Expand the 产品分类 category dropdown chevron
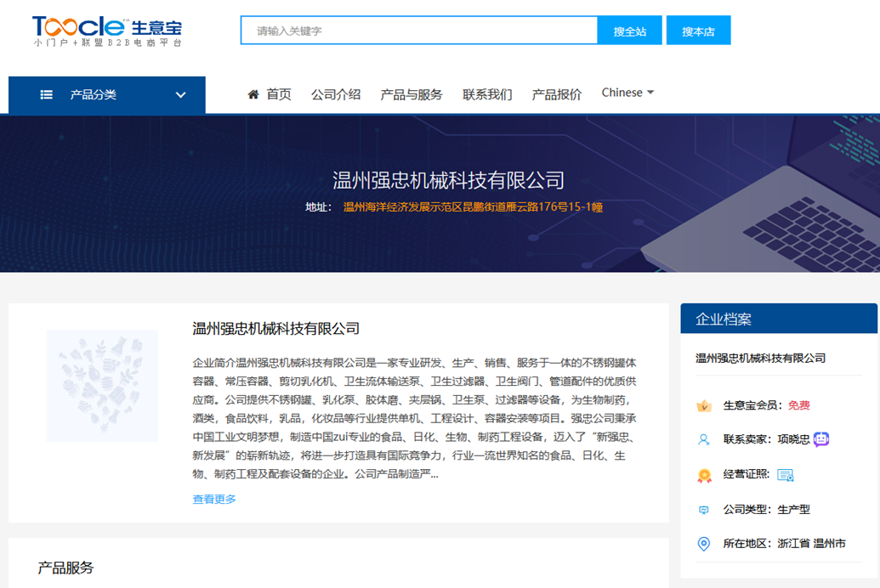 181,95
